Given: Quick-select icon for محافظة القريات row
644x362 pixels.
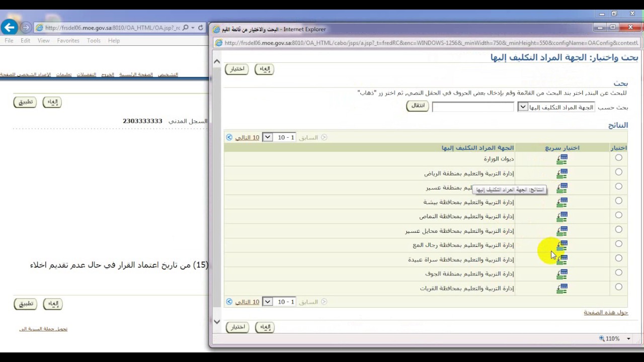Looking at the screenshot, I should point(562,289).
